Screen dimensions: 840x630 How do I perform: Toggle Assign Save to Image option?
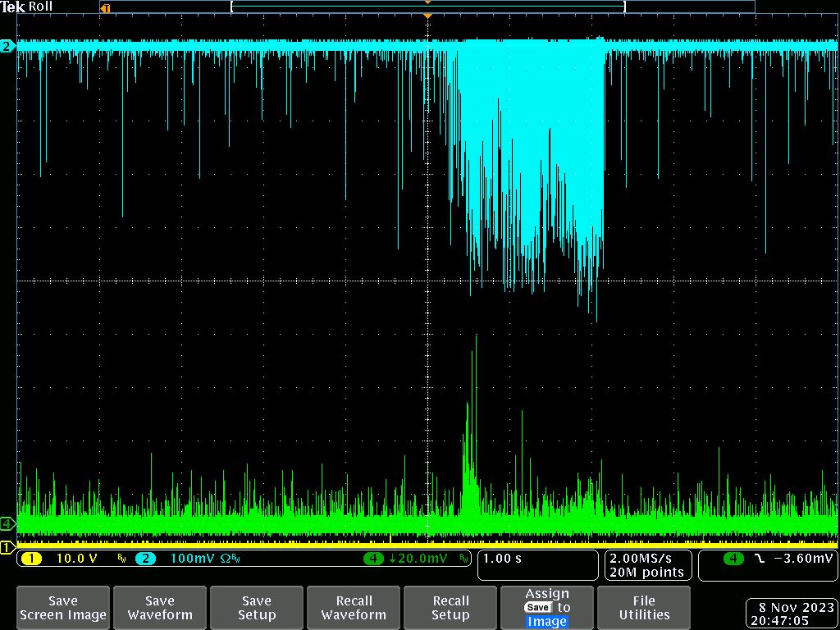click(x=547, y=608)
